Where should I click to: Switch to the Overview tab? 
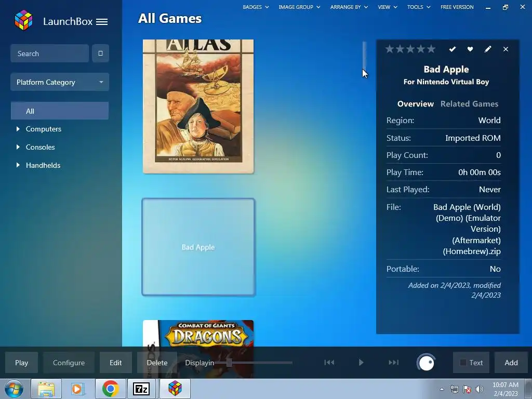pyautogui.click(x=415, y=104)
